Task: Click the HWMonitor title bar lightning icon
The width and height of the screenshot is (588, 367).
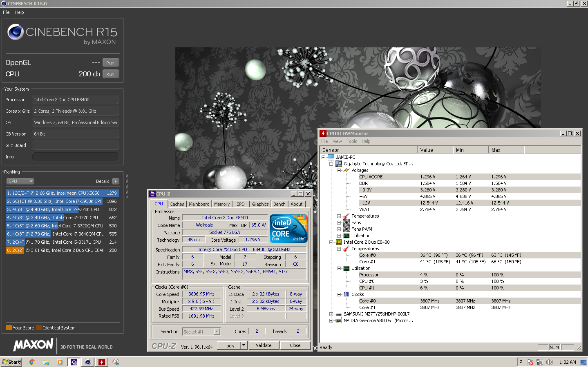Action: pyautogui.click(x=323, y=133)
